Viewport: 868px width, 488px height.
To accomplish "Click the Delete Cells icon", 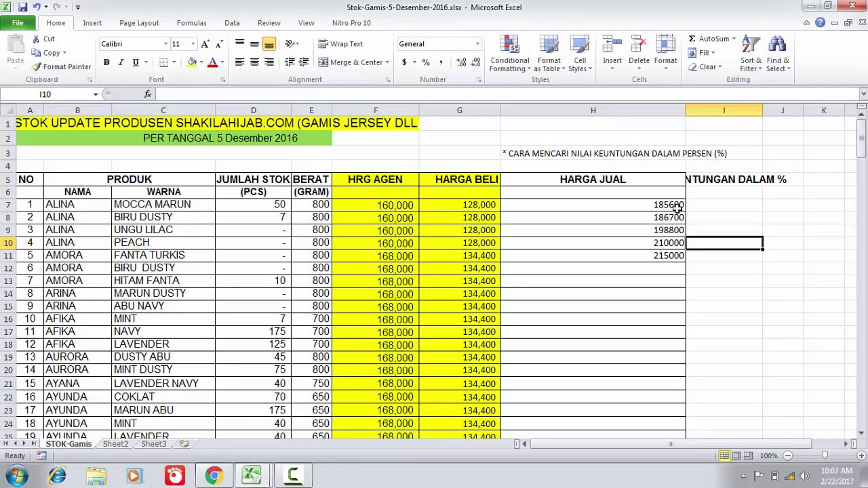I will click(x=639, y=45).
